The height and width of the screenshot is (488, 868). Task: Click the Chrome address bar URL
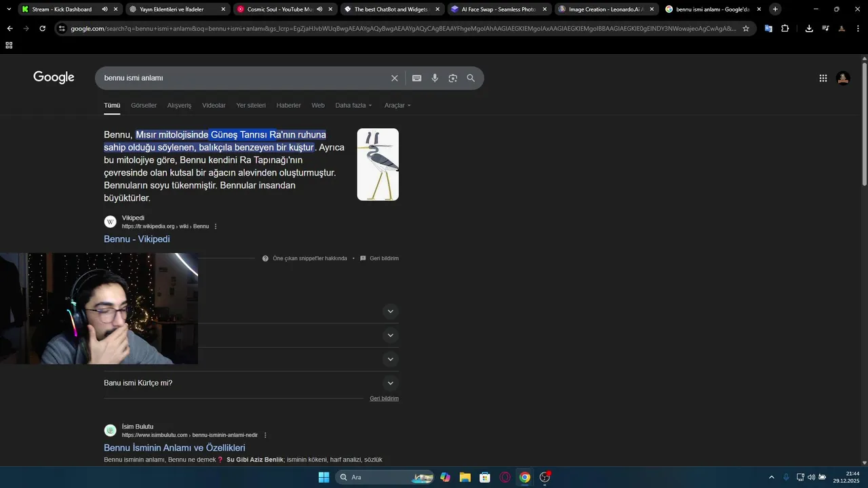click(403, 28)
